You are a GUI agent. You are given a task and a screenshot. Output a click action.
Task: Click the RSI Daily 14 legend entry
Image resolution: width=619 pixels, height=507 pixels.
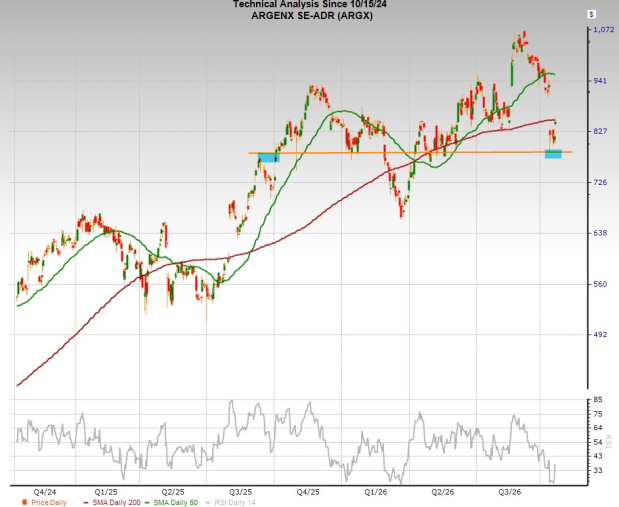point(231,502)
